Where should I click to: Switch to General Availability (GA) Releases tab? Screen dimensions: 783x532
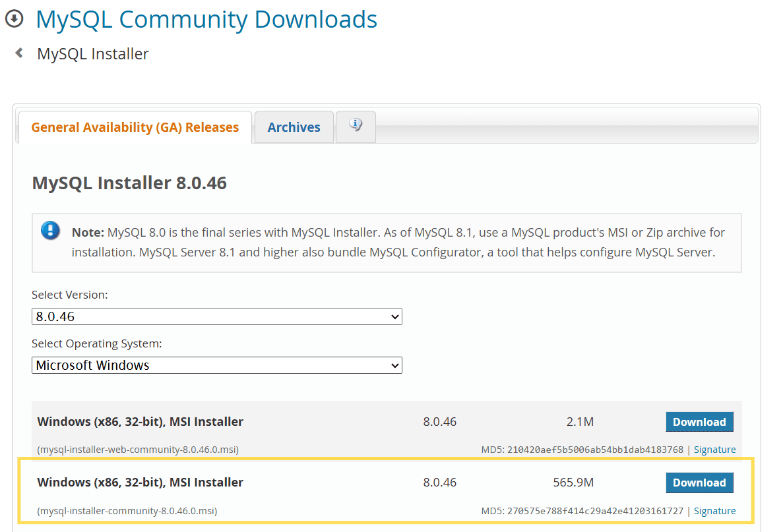(135, 127)
